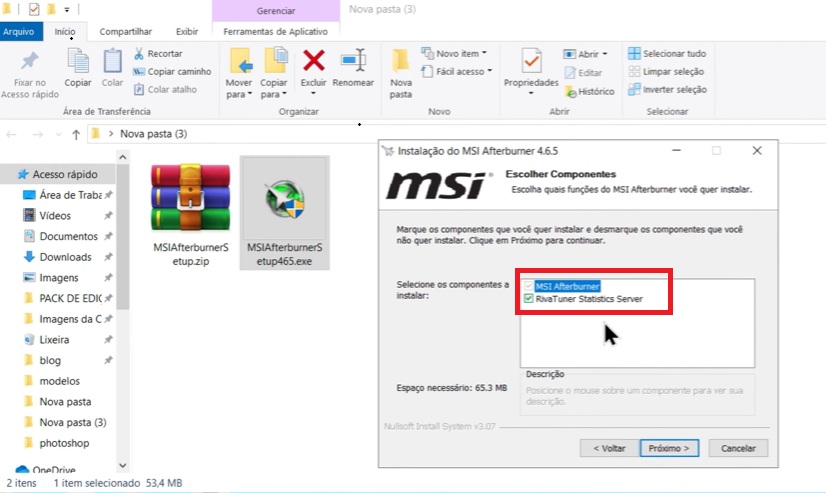This screenshot has height=493, width=826.
Task: Switch to the Compartilhar tab
Action: [x=125, y=32]
